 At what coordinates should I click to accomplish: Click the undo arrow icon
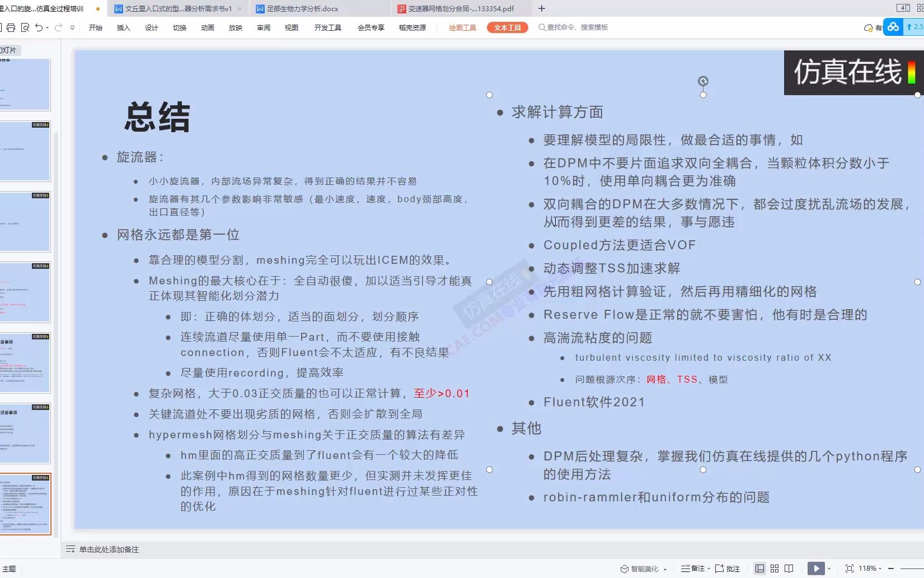[x=39, y=27]
